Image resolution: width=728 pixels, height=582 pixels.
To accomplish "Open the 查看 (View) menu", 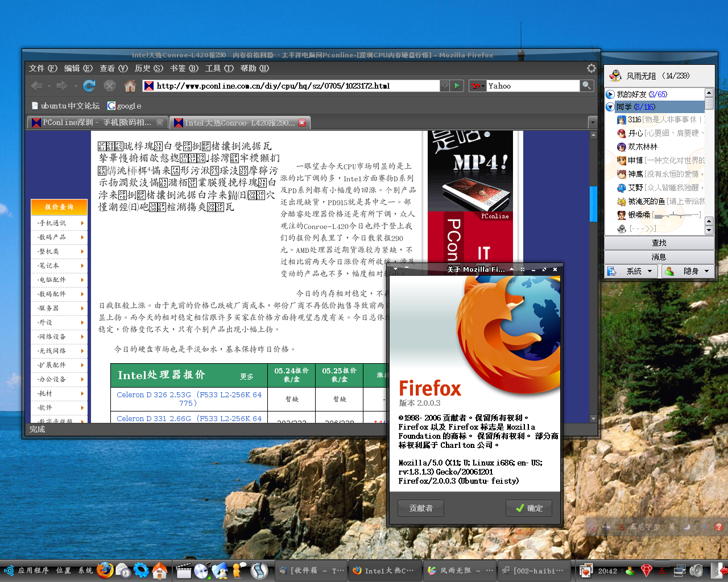I will pyautogui.click(x=114, y=68).
